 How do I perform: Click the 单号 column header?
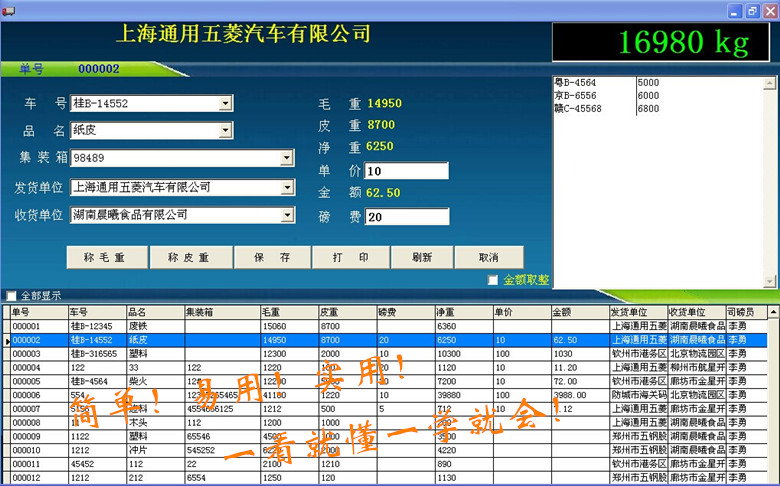click(x=39, y=312)
